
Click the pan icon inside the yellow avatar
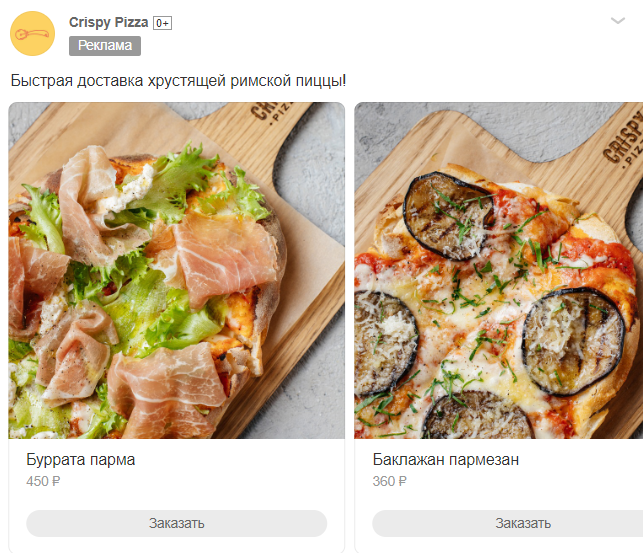tap(32, 35)
